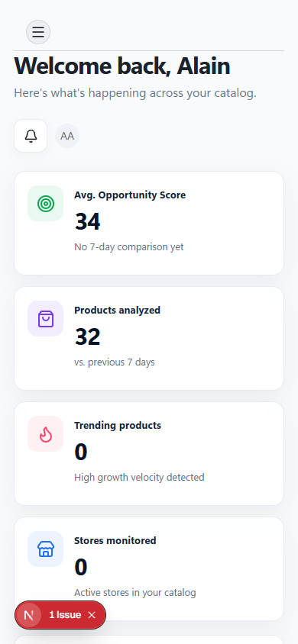The image size is (298, 644).
Task: Dismiss the 1 Issue badge with X
Action: [92, 615]
